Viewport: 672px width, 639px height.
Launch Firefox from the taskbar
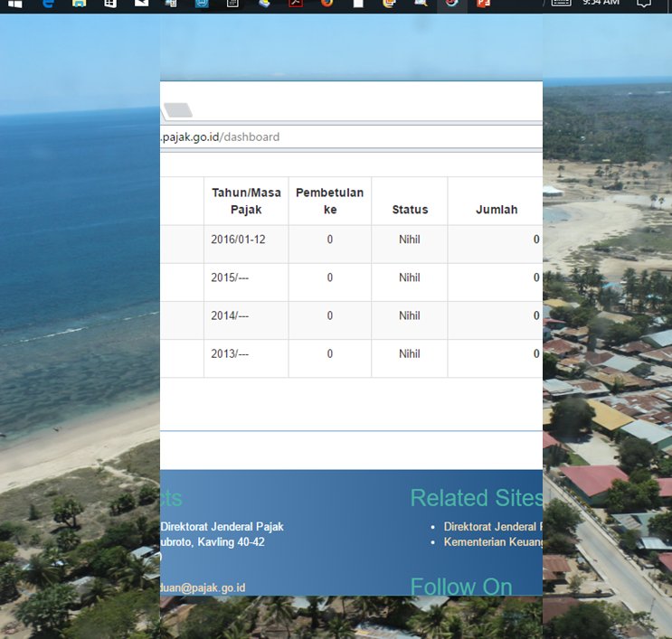[x=327, y=4]
